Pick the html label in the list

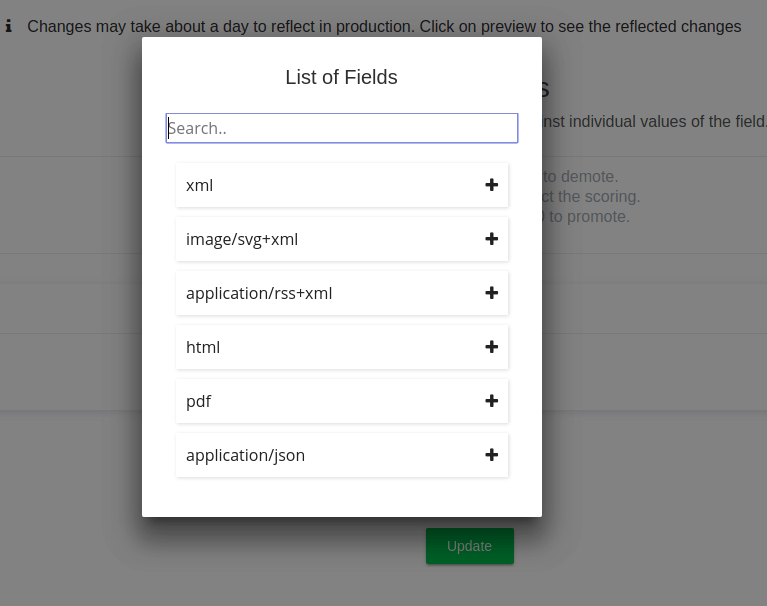click(203, 347)
